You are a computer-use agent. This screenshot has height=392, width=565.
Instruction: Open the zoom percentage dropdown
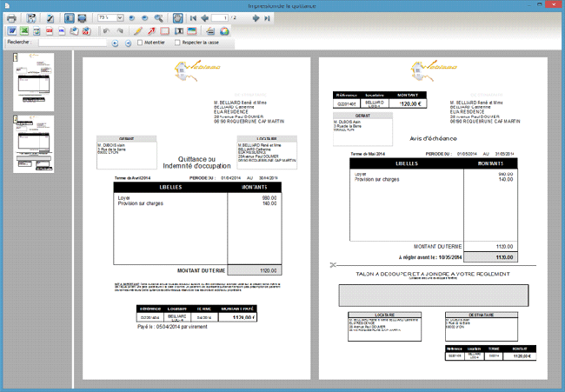(120, 17)
